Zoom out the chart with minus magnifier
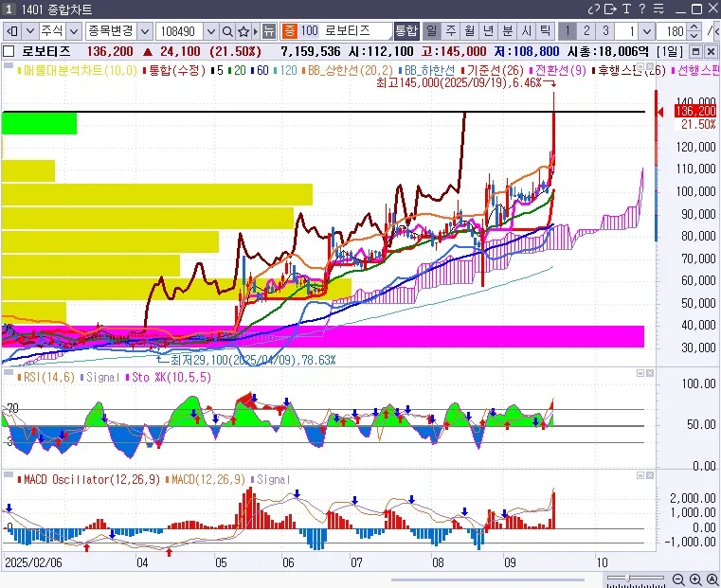 pyautogui.click(x=678, y=579)
